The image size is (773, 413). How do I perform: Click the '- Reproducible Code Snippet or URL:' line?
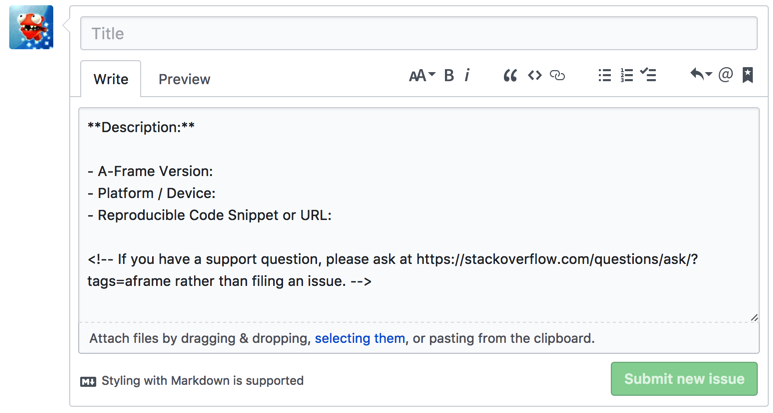coord(210,215)
